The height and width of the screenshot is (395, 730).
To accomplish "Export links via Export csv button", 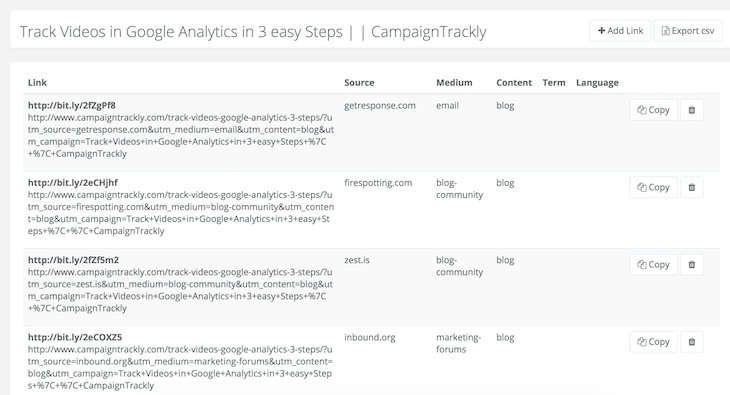I will click(x=688, y=31).
